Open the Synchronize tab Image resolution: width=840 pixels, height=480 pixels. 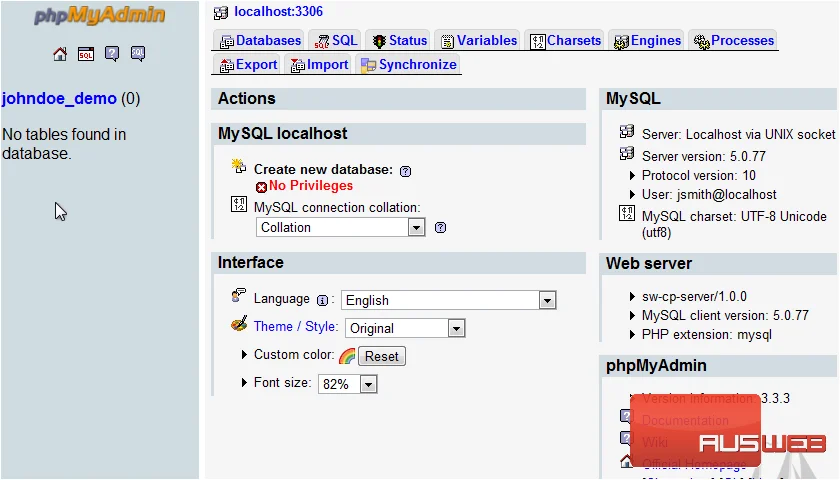pyautogui.click(x=409, y=65)
